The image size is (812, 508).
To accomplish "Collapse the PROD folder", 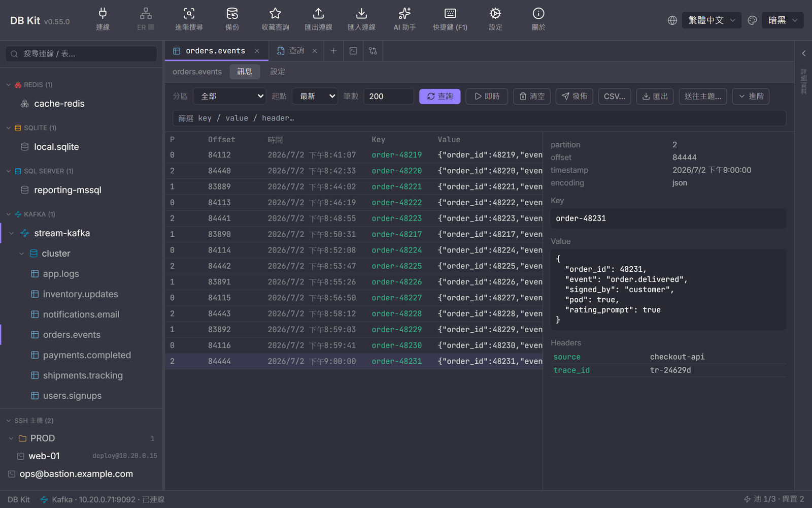I will (x=11, y=438).
